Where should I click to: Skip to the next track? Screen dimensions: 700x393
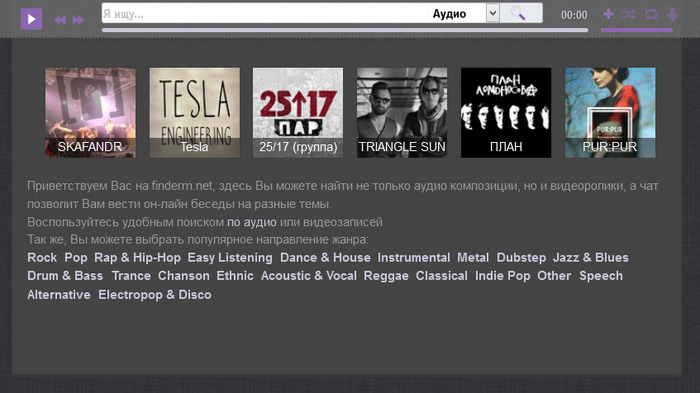click(78, 20)
